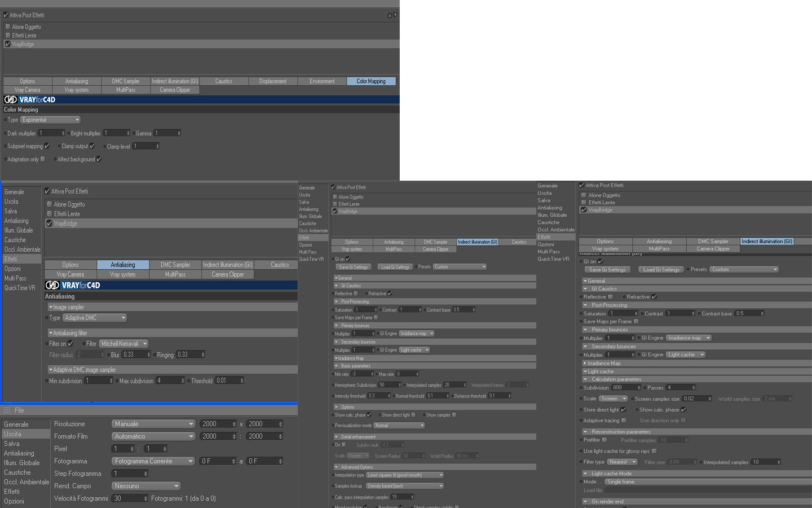
Task: Open the Displacement tab
Action: pyautogui.click(x=273, y=81)
